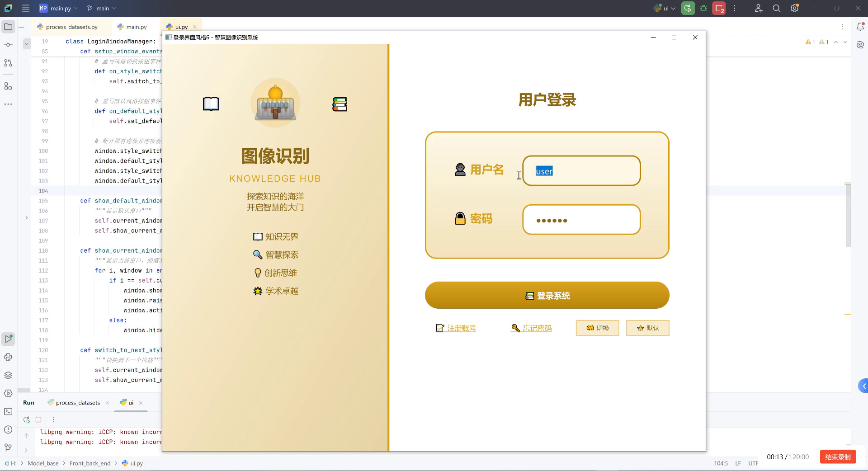Open Search Everywhere with the magnifier icon
Image resolution: width=868 pixels, height=471 pixels.
[776, 8]
